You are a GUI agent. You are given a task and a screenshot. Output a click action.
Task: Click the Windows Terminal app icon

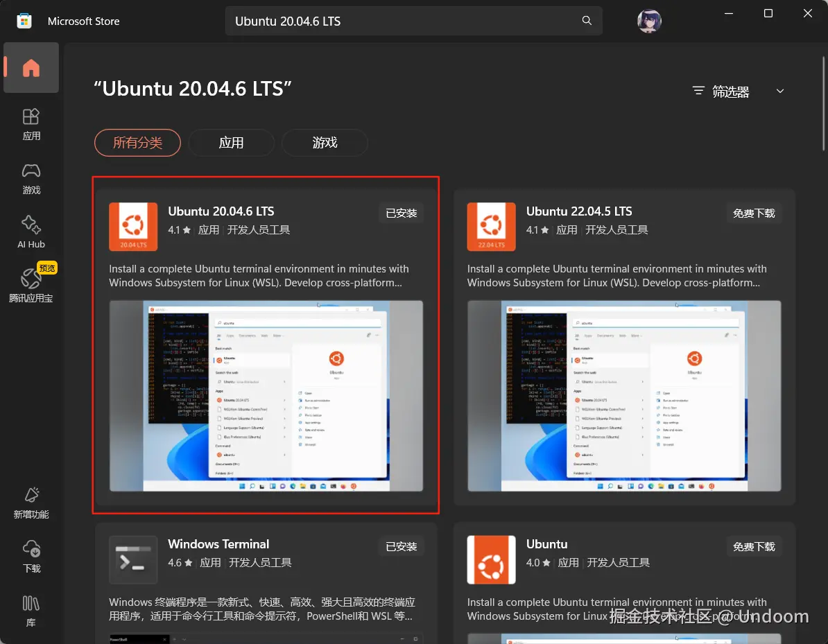pos(133,559)
